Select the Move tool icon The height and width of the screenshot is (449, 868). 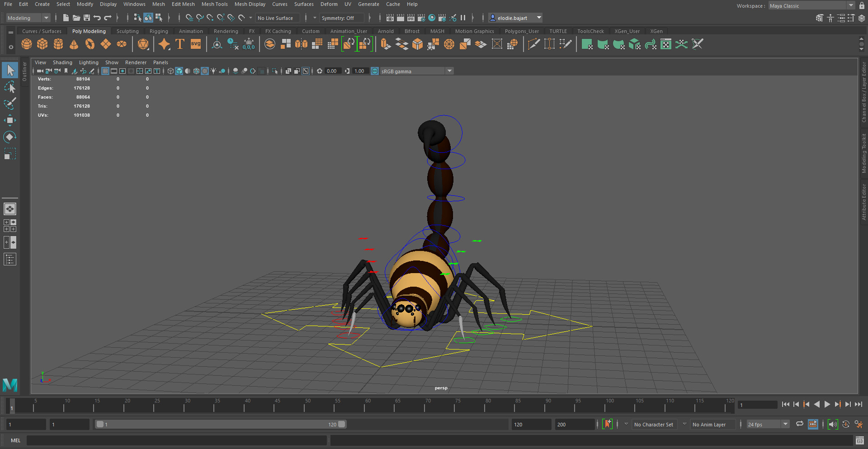10,120
